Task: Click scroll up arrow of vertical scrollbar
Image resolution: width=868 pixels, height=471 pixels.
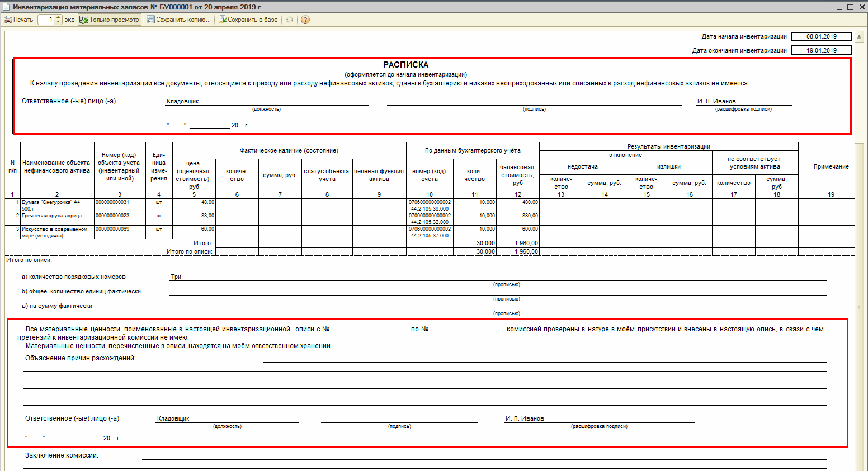Action: [860, 36]
